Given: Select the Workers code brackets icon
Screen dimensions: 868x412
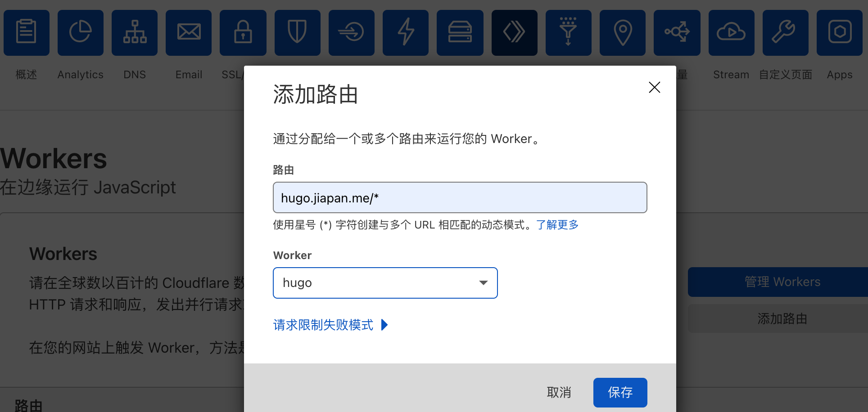Looking at the screenshot, I should point(515,33).
